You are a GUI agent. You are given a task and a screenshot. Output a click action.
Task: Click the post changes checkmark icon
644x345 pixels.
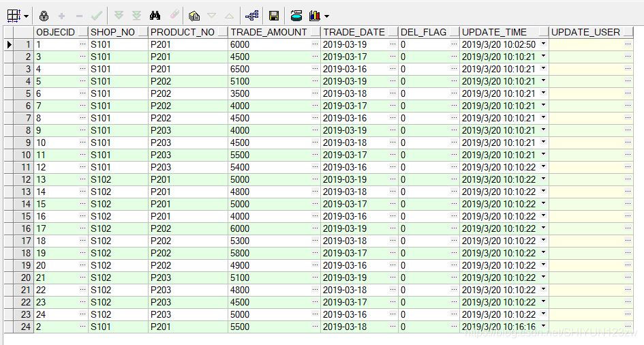tap(97, 16)
